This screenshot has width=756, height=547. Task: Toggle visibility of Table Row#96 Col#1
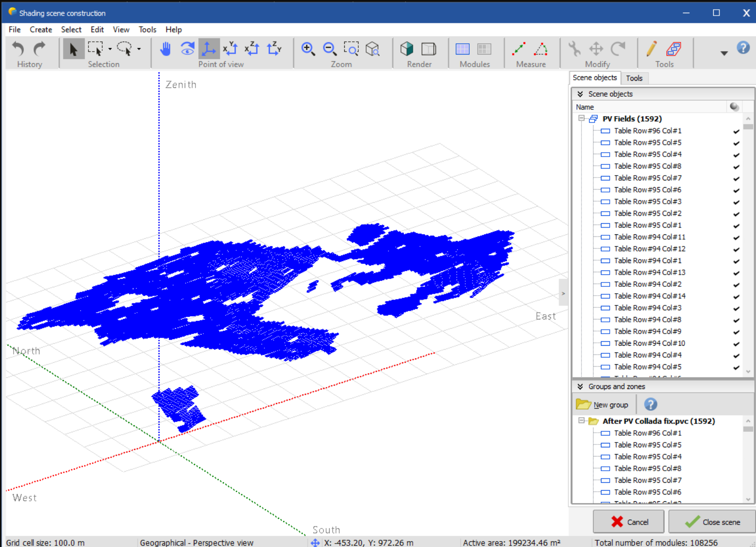click(736, 131)
